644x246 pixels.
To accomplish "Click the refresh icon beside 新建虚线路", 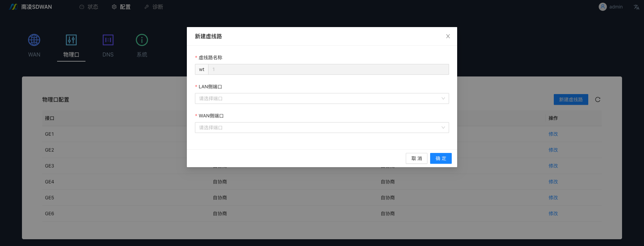I will click(x=598, y=99).
